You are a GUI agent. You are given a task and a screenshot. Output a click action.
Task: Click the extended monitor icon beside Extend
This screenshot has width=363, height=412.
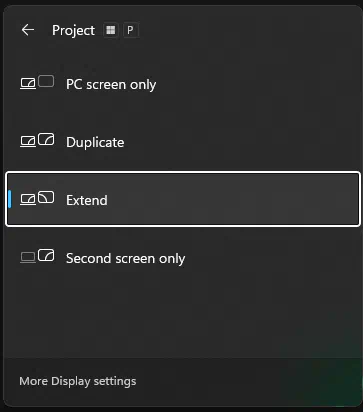(x=46, y=197)
